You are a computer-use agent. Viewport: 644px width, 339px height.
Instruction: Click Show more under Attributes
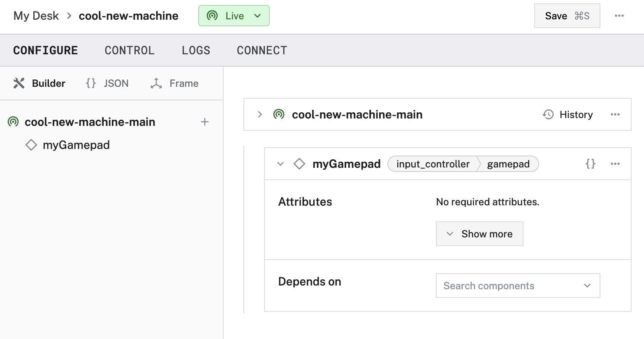click(x=480, y=234)
